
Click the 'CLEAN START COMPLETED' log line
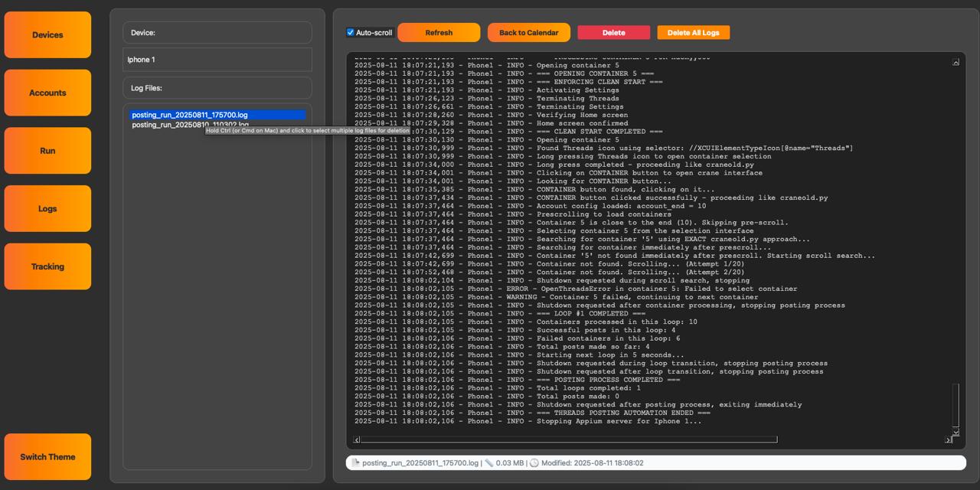click(508, 132)
